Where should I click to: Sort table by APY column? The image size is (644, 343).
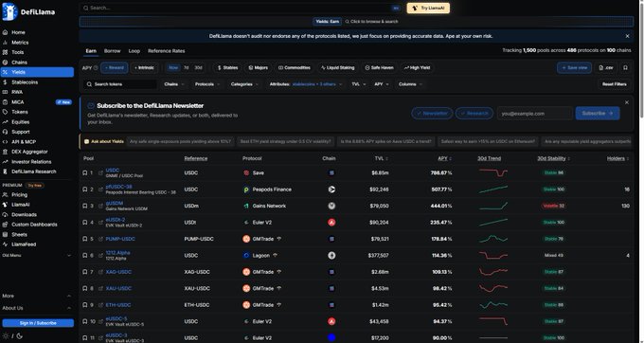click(x=444, y=158)
